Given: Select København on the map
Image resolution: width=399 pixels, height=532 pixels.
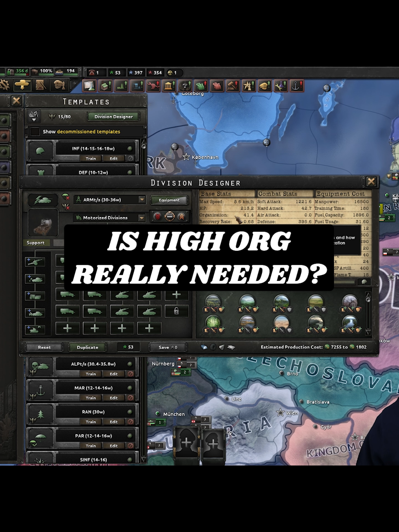Looking at the screenshot, I should click(205, 157).
